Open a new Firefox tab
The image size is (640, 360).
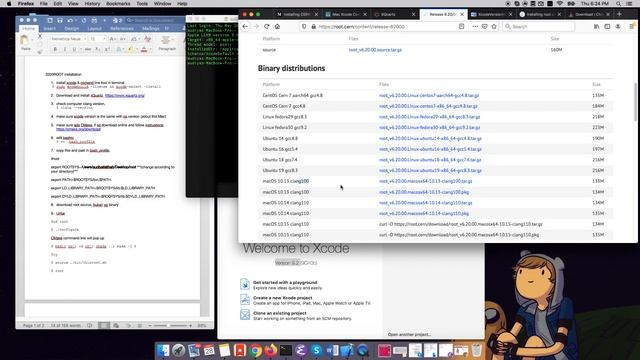pos(619,14)
